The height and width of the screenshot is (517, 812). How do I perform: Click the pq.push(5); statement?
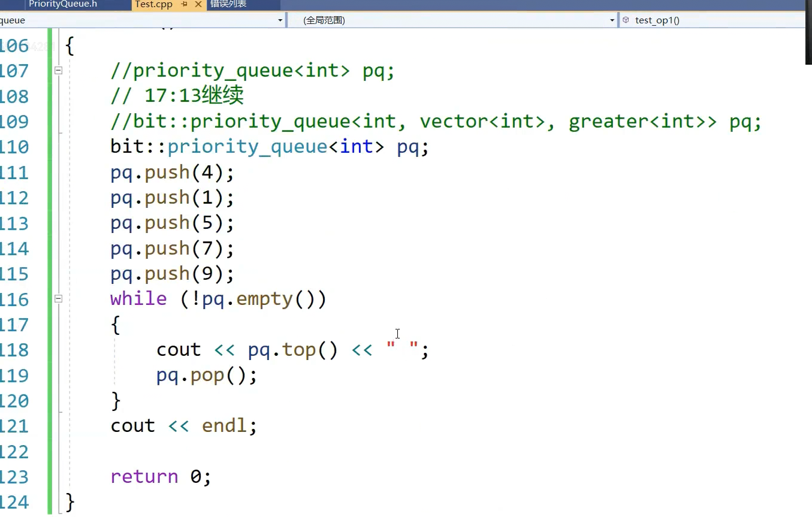coord(172,223)
